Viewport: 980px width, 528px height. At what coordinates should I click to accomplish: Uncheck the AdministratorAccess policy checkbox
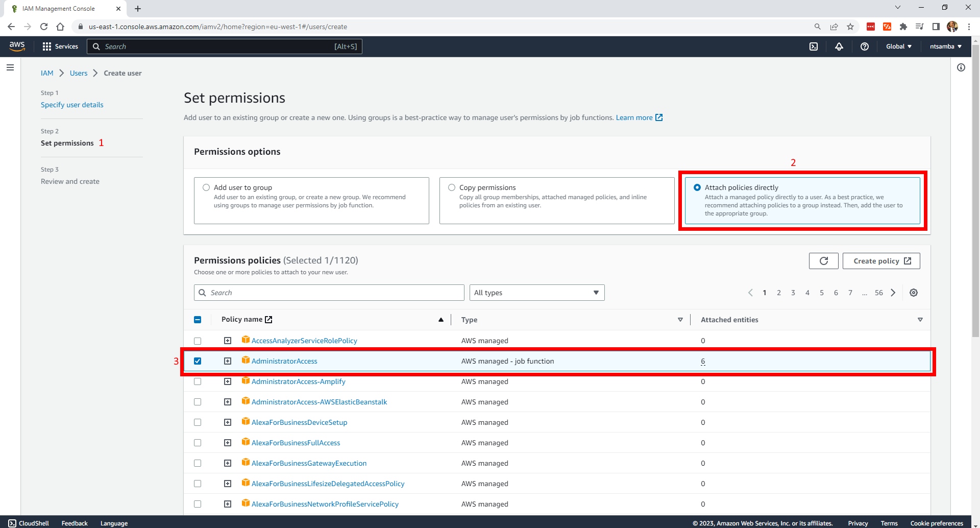198,361
